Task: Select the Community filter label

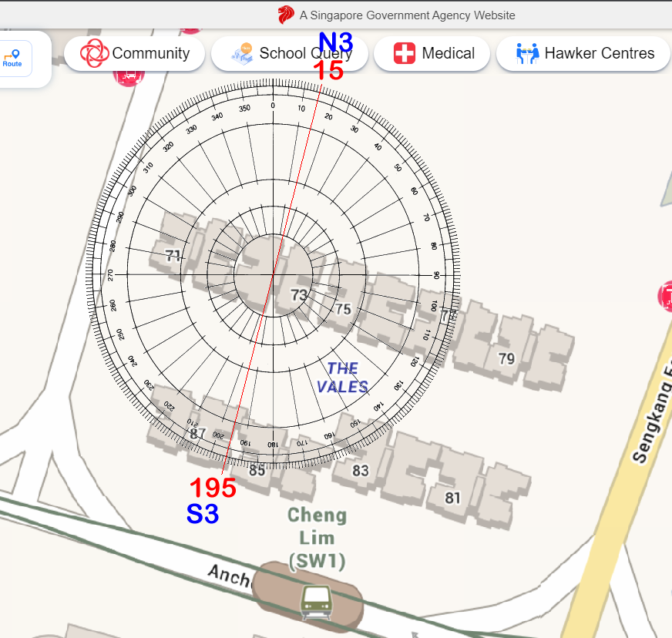Action: tap(150, 53)
